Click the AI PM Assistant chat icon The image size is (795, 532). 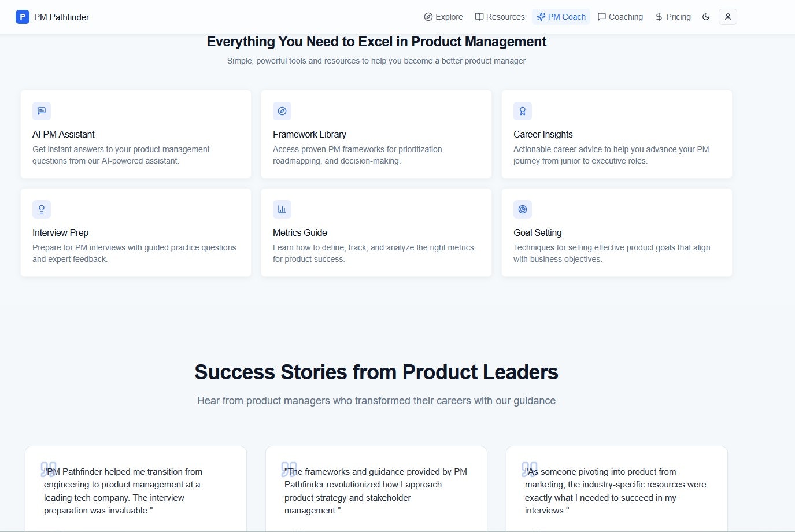42,111
